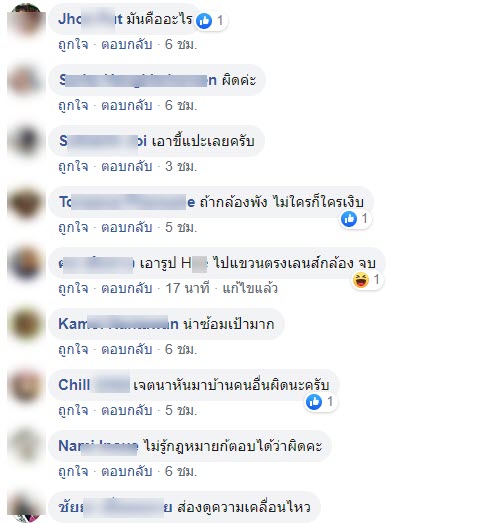This screenshot has width=497, height=523.
Task: Click laughing emoji reaction on เลนส์กล้อง comment
Action: click(x=361, y=280)
